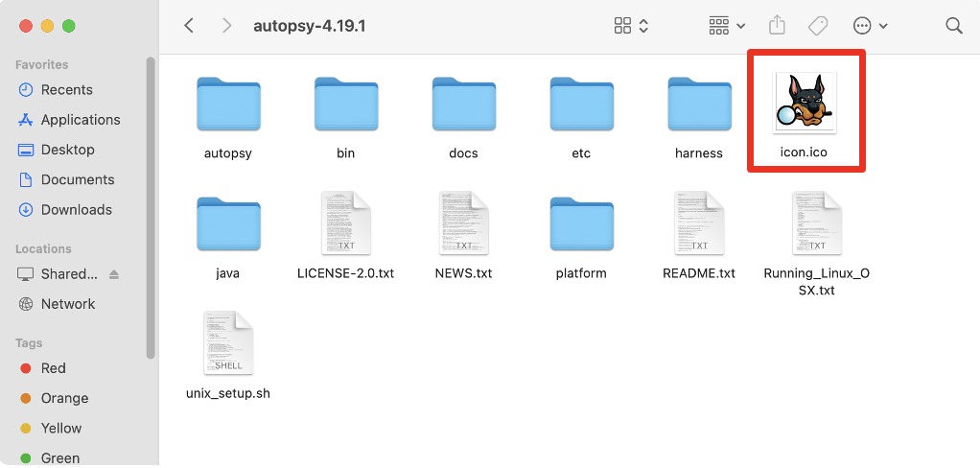
Task: Open the autopsy folder
Action: 228,104
